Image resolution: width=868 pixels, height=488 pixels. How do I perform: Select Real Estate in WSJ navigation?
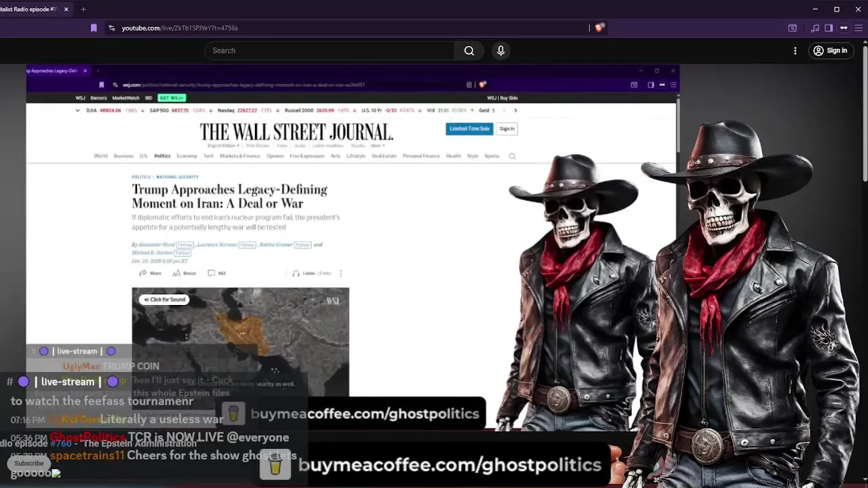(384, 156)
